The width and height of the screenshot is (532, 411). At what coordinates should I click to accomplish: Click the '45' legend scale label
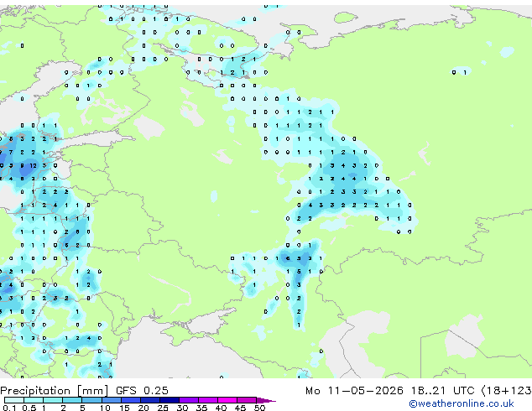click(x=240, y=408)
